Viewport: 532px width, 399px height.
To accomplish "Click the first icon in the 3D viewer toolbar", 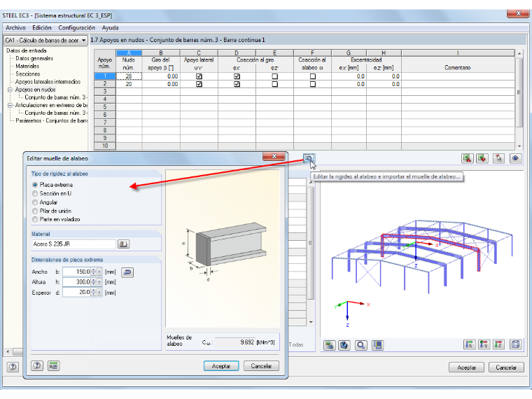I will tap(329, 345).
